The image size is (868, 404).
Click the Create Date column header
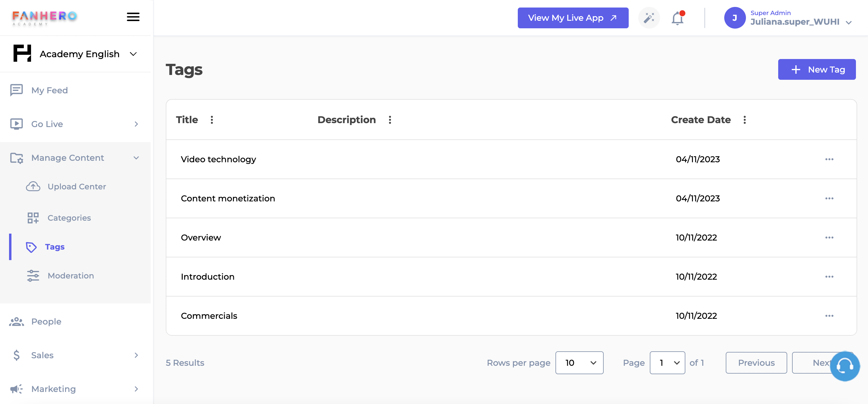tap(700, 120)
